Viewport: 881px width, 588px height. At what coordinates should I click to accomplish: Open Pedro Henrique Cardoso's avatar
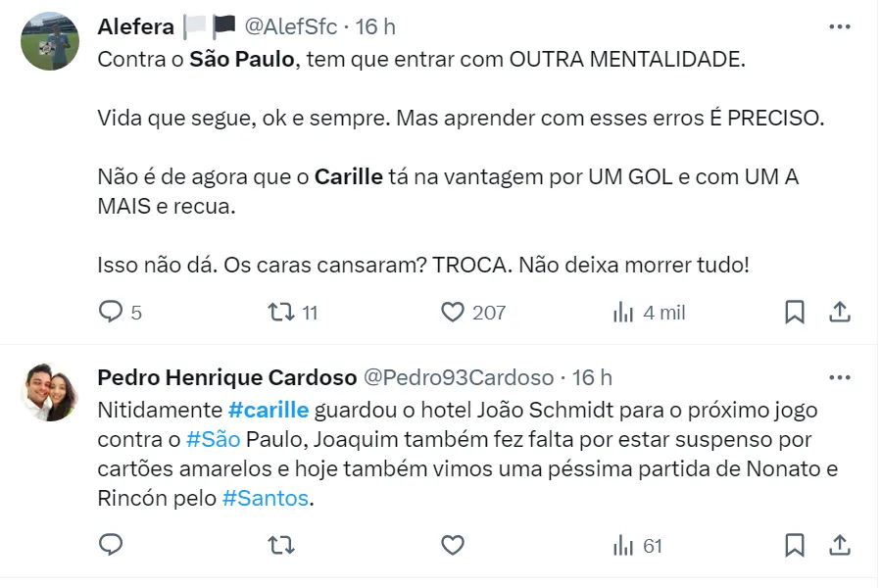50,392
